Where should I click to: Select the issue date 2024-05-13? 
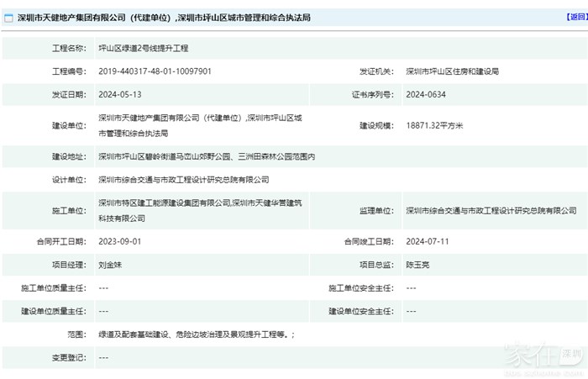pos(119,96)
